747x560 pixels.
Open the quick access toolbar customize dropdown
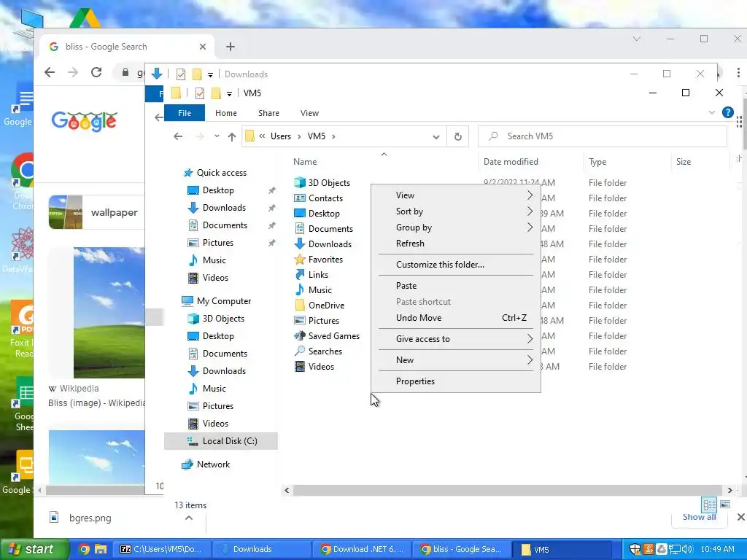coord(229,93)
